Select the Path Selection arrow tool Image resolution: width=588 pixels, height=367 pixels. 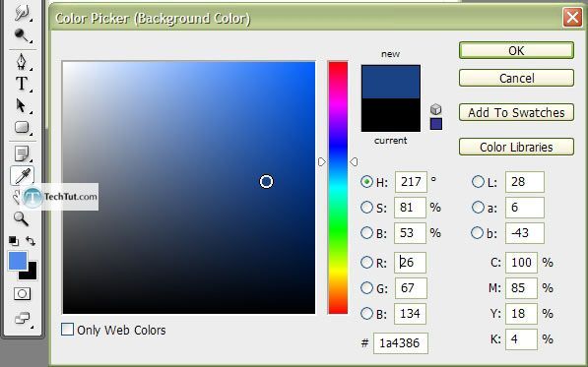[x=22, y=105]
